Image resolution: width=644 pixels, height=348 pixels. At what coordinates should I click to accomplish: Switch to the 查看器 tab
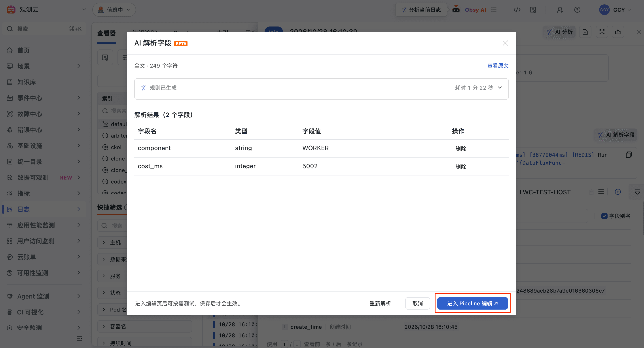106,33
